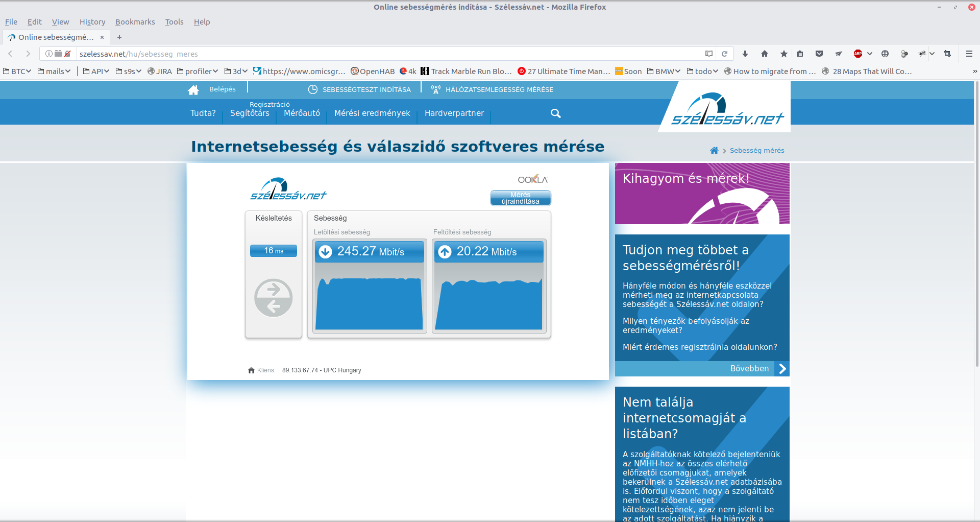Click the grey spheres extension icon
Viewport: 980px width, 522px height.
pos(904,54)
